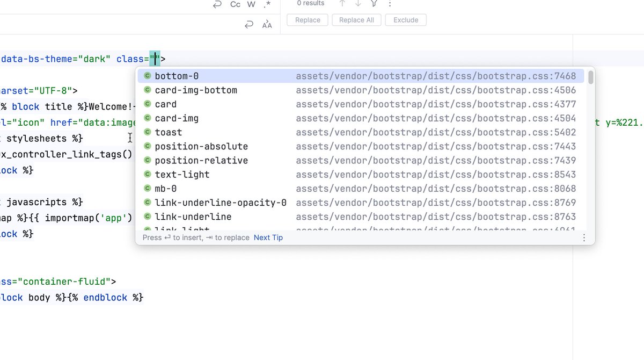Select the link-underline suggestion
The image size is (644, 360).
click(x=362, y=217)
